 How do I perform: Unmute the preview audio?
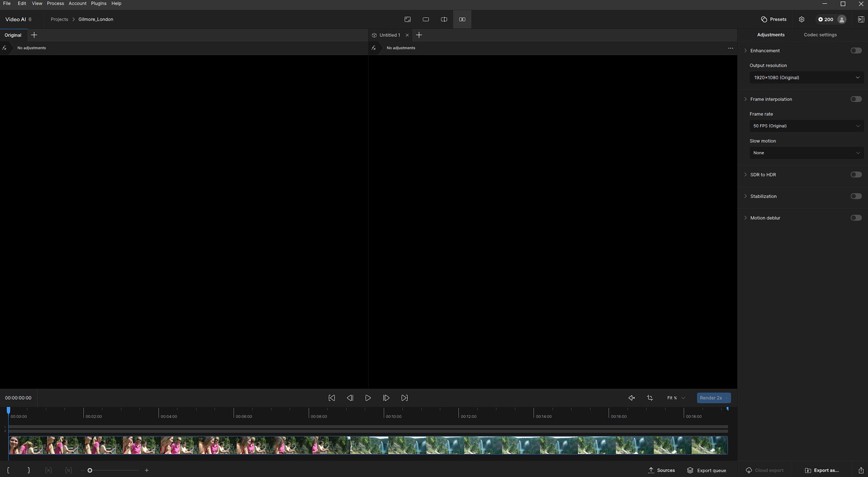pyautogui.click(x=632, y=397)
